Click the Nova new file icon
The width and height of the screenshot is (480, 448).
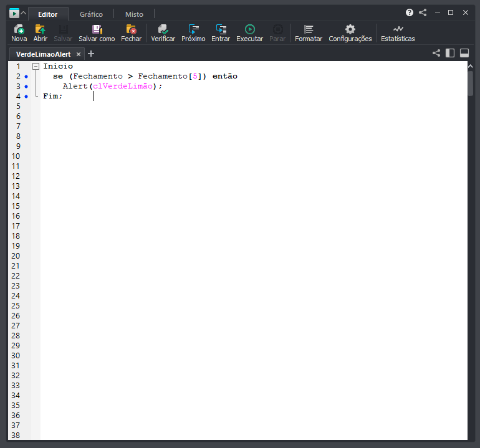point(19,29)
